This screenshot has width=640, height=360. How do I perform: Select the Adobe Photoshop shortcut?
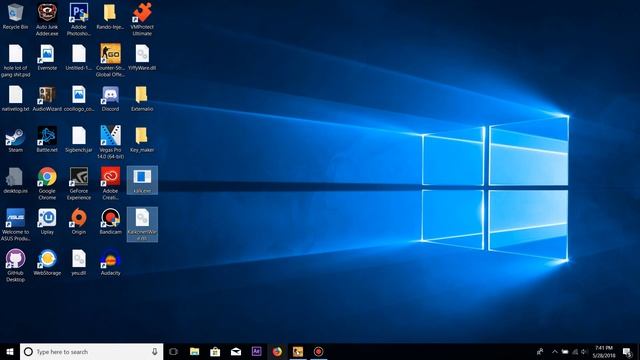[78, 19]
